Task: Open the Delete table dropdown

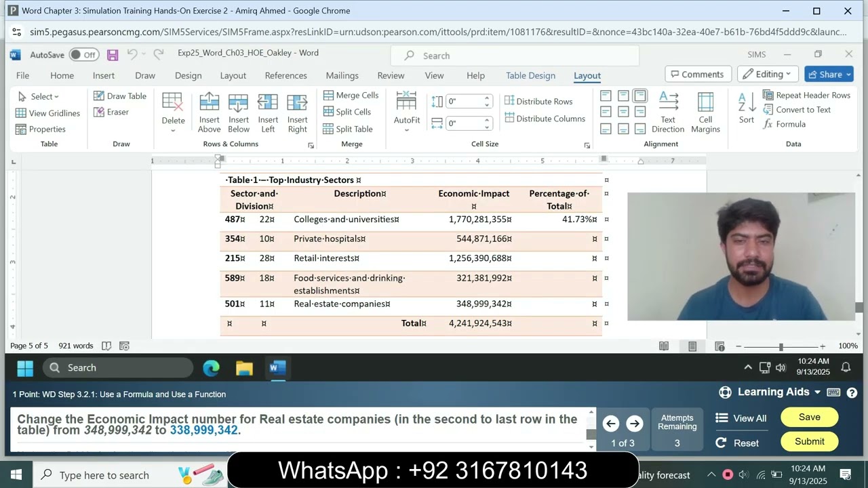Action: (173, 113)
